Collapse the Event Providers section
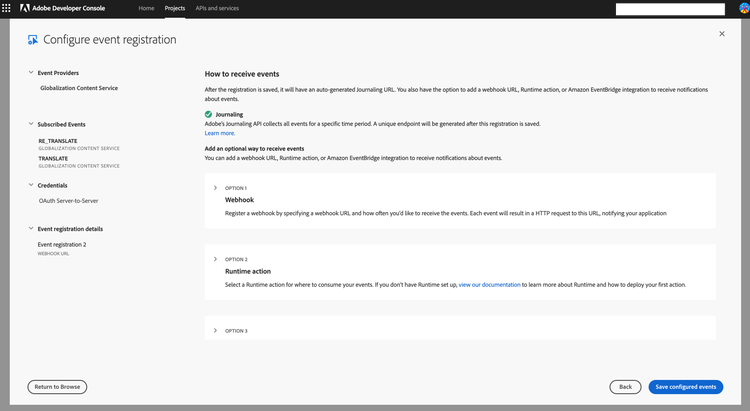The width and height of the screenshot is (750, 411). 31,73
